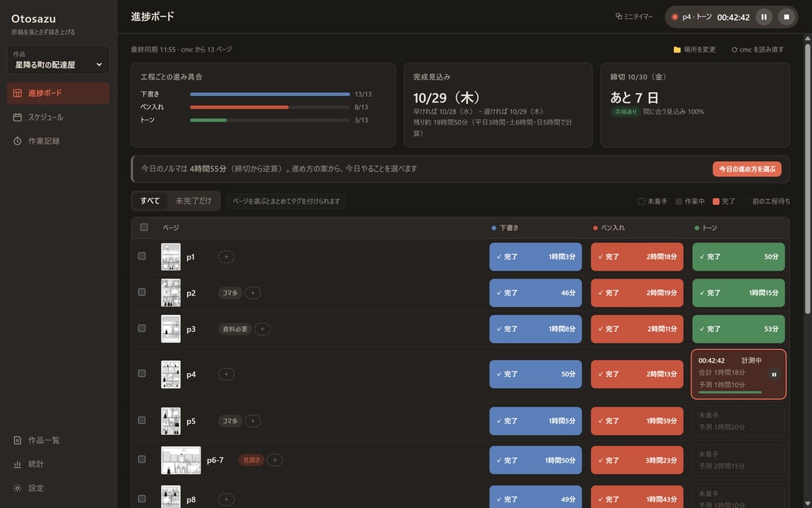Open 設定 via its gear icon

pyautogui.click(x=17, y=488)
